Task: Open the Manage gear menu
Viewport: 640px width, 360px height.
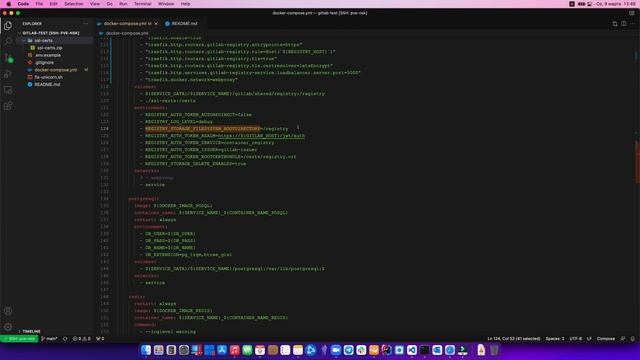Action: click(x=8, y=327)
